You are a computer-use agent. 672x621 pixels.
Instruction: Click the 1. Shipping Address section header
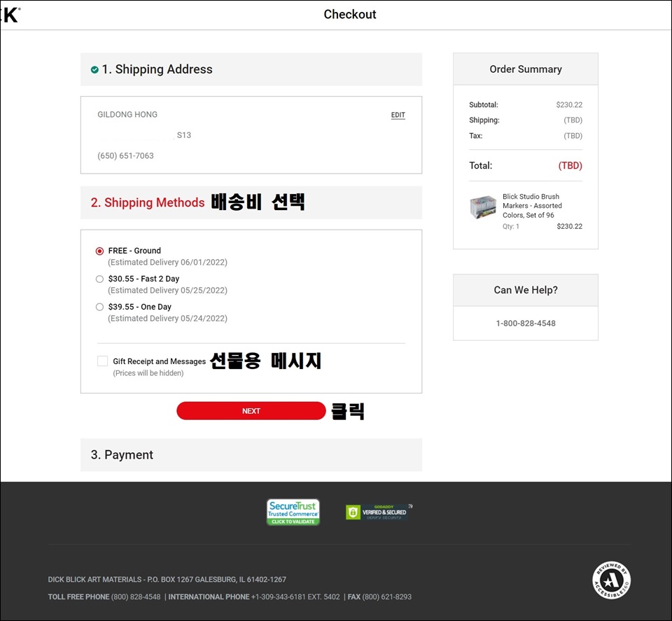(251, 69)
